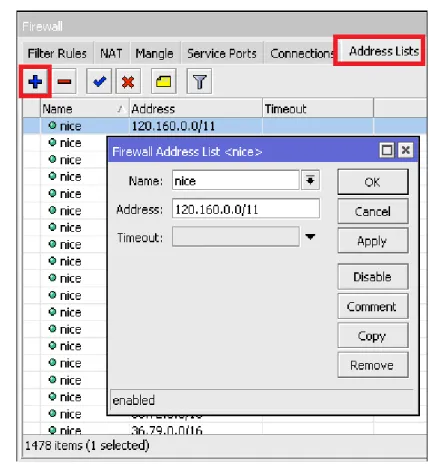Click the yellow Comment note icon
429x465 pixels.
click(x=163, y=81)
